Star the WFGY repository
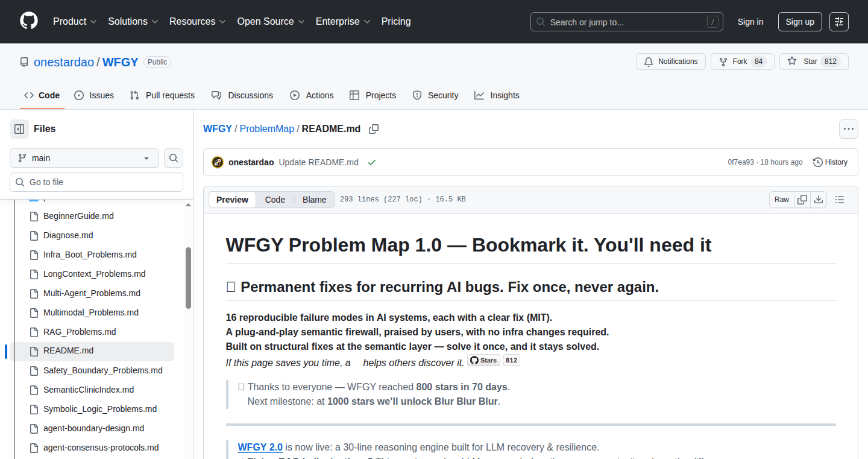868x459 pixels. 814,62
